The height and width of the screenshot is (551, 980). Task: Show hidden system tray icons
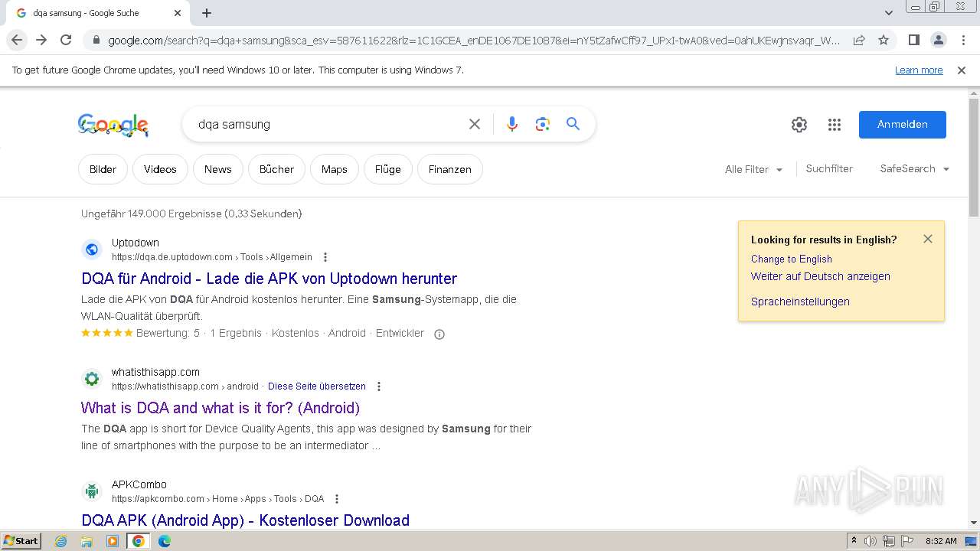click(x=854, y=541)
